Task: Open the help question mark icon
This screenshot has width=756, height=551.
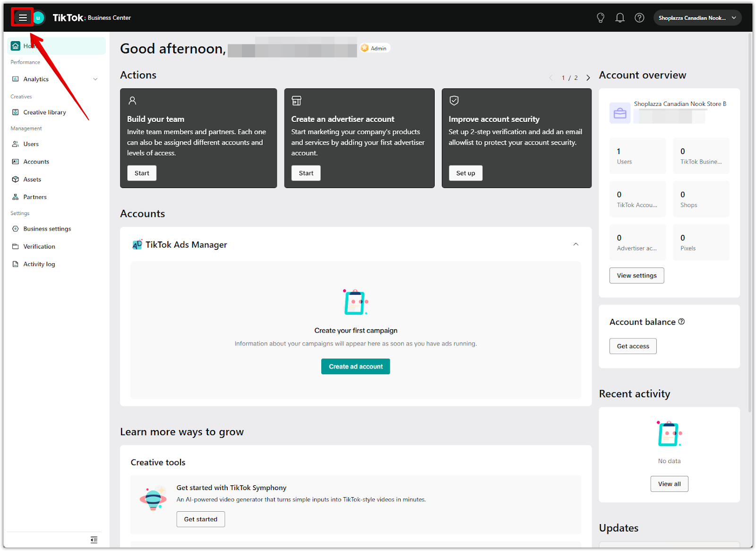Action: tap(639, 18)
